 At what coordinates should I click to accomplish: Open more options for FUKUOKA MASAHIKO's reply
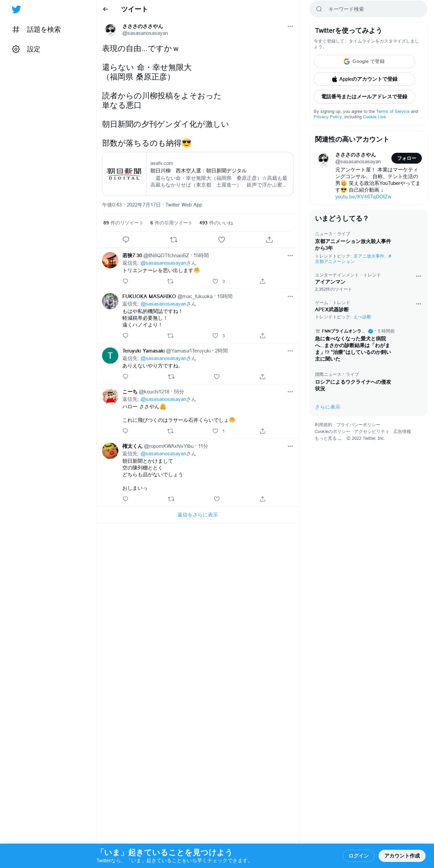click(x=290, y=296)
